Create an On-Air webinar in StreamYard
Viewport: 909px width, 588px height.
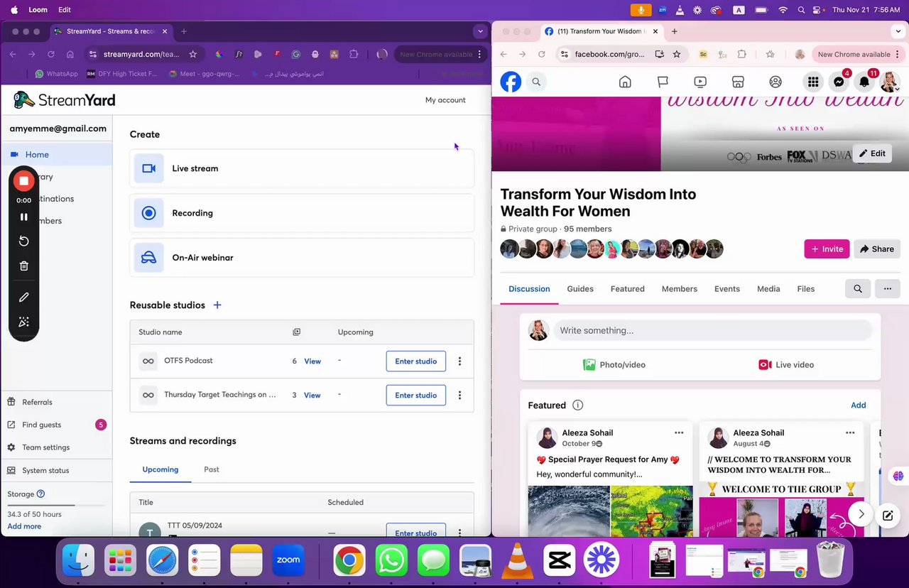[x=302, y=258]
